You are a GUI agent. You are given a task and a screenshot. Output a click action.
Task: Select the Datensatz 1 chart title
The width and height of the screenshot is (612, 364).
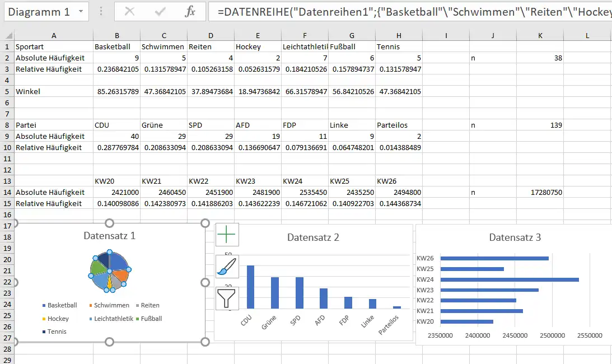point(110,236)
